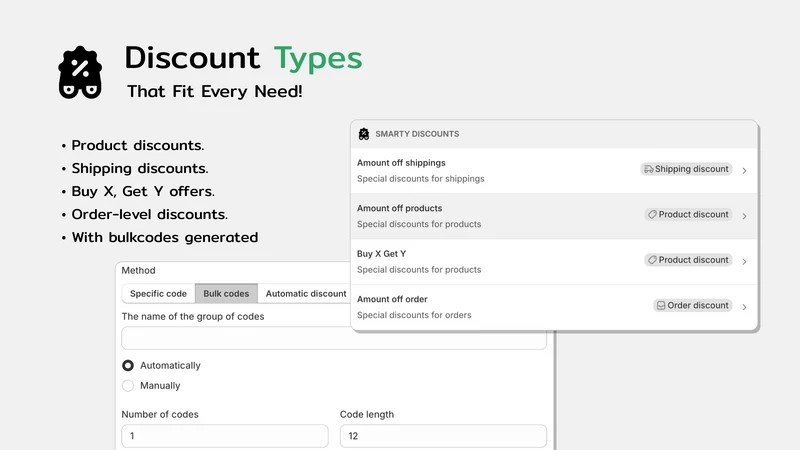Viewport: 800px width, 450px height.
Task: Open Amount off products via its chevron
Action: (x=744, y=216)
